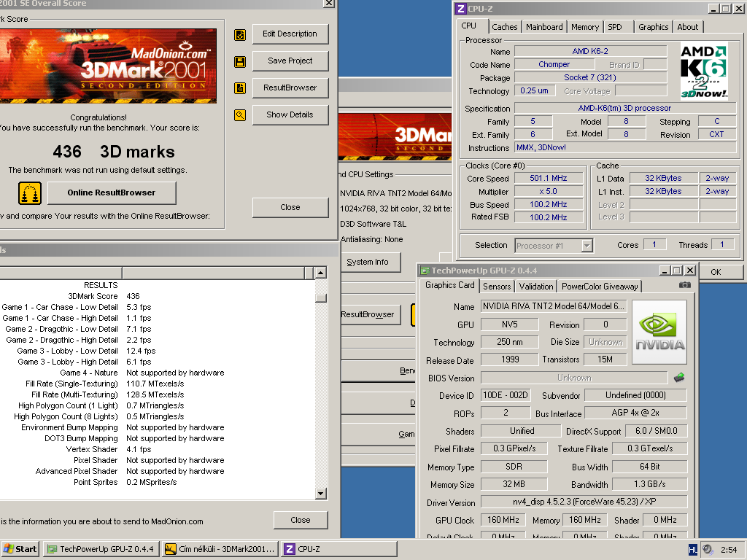
Task: Click the Save Project button
Action: click(290, 61)
